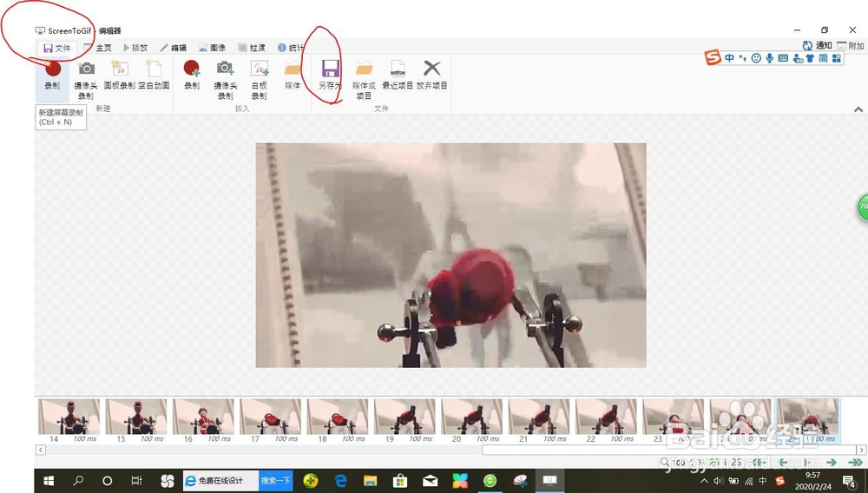
Task: Toggle simplified/traditional (简) on Sogou bar
Action: 824,58
